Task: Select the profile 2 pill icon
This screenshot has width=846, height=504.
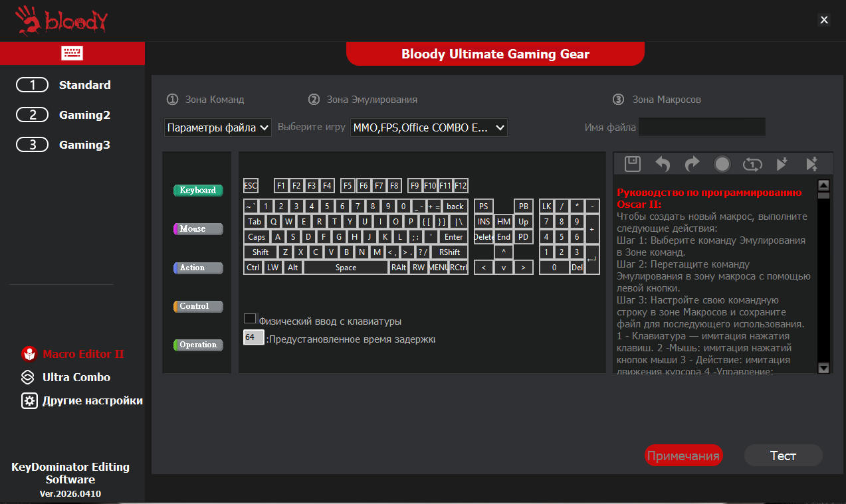Action: pyautogui.click(x=33, y=115)
